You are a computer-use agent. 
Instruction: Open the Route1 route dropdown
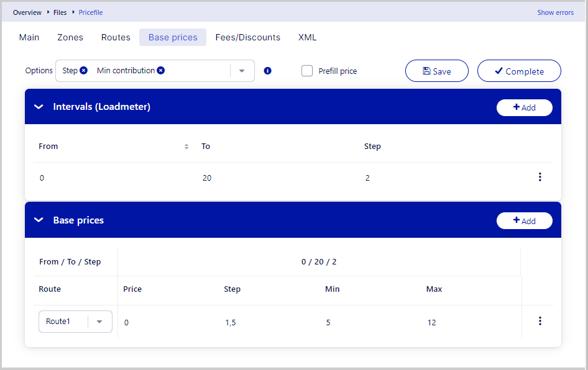tap(99, 322)
